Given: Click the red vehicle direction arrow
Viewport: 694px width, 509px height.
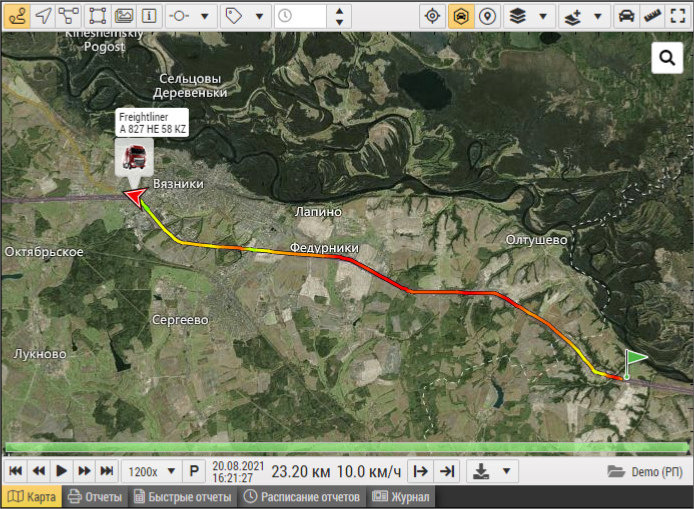Looking at the screenshot, I should [135, 197].
